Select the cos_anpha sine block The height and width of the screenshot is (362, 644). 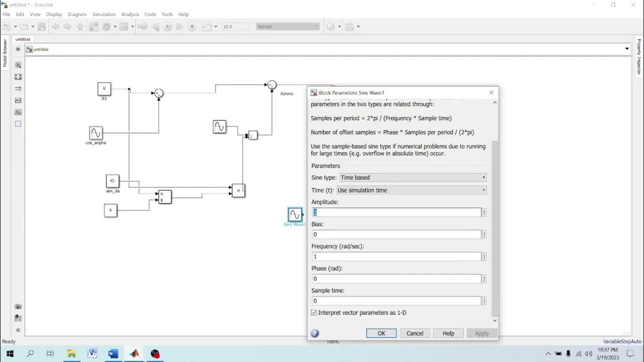pyautogui.click(x=96, y=133)
